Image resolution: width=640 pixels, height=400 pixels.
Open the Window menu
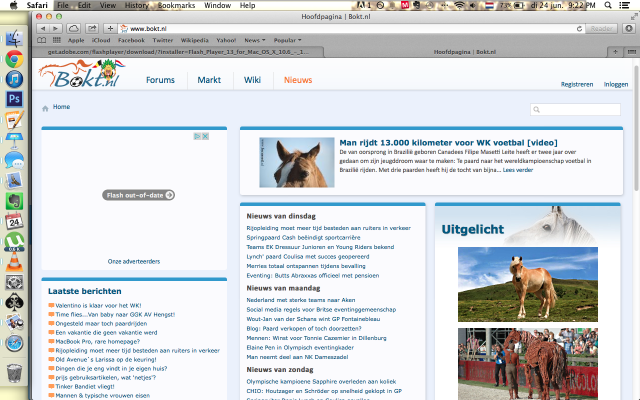pyautogui.click(x=218, y=5)
